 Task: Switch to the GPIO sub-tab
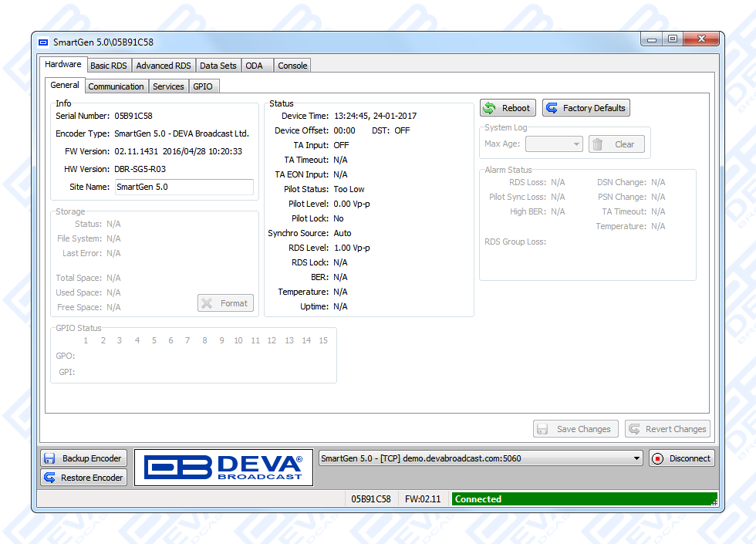pyautogui.click(x=203, y=86)
